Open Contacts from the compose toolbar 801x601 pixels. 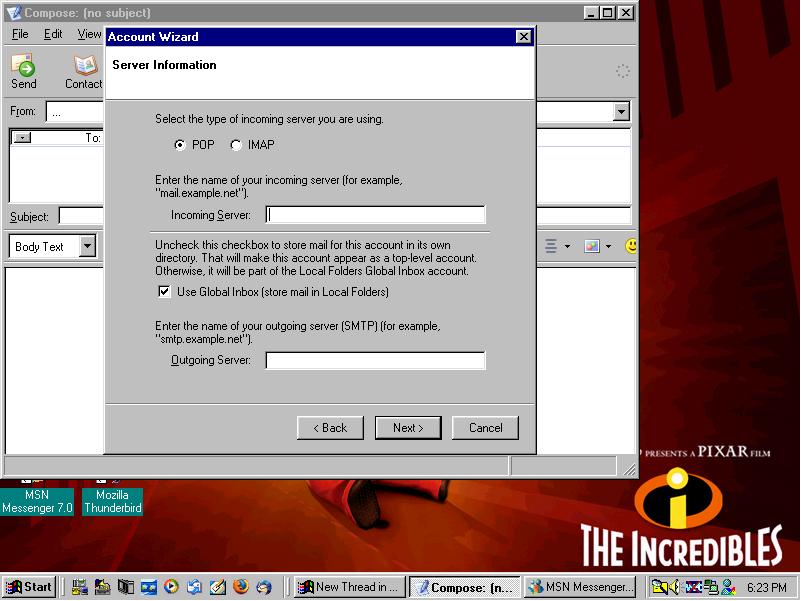[x=84, y=71]
